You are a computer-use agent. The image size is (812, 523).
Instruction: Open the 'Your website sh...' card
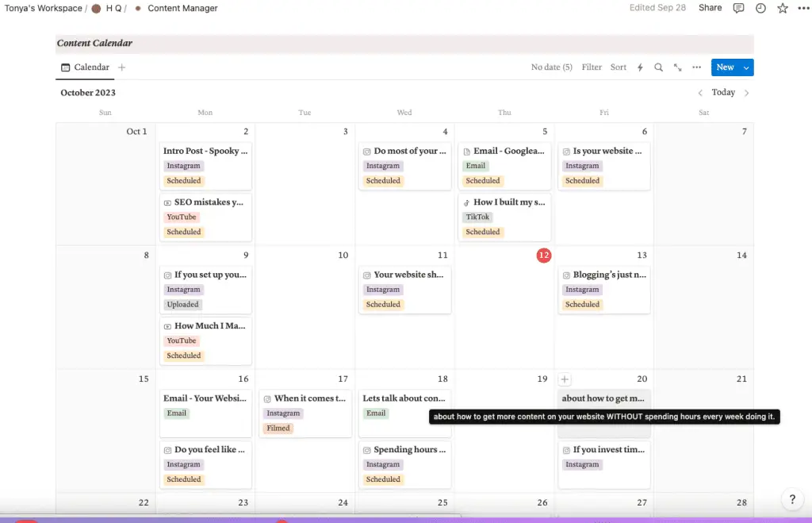pyautogui.click(x=405, y=290)
